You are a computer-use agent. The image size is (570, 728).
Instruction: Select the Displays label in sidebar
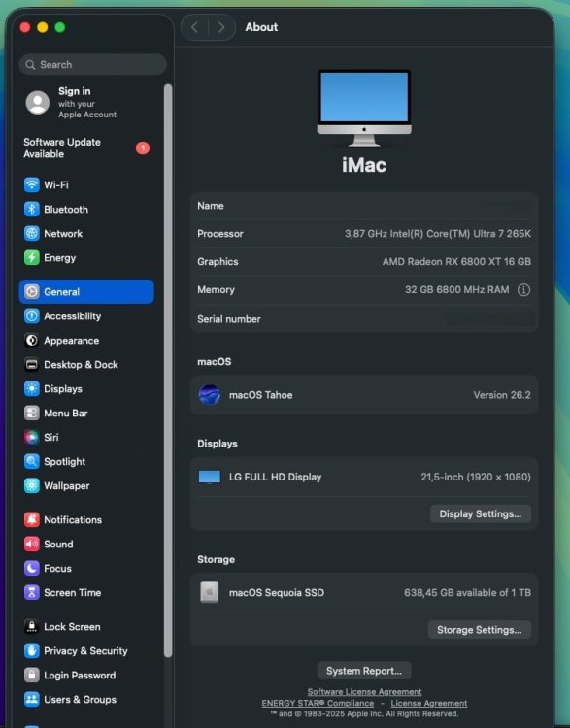[63, 388]
